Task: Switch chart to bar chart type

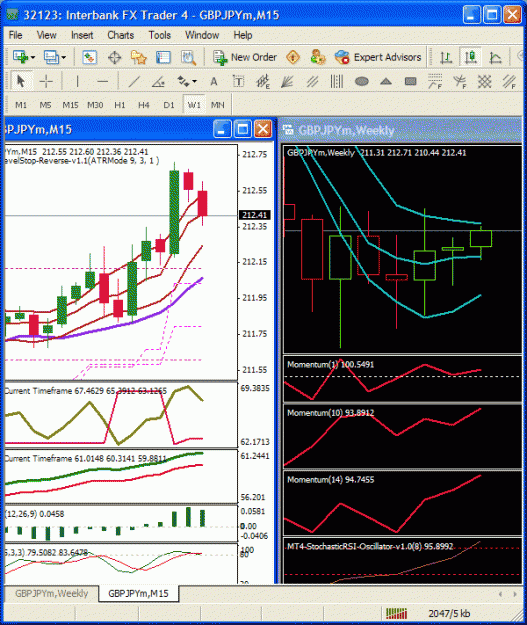Action: [x=446, y=57]
